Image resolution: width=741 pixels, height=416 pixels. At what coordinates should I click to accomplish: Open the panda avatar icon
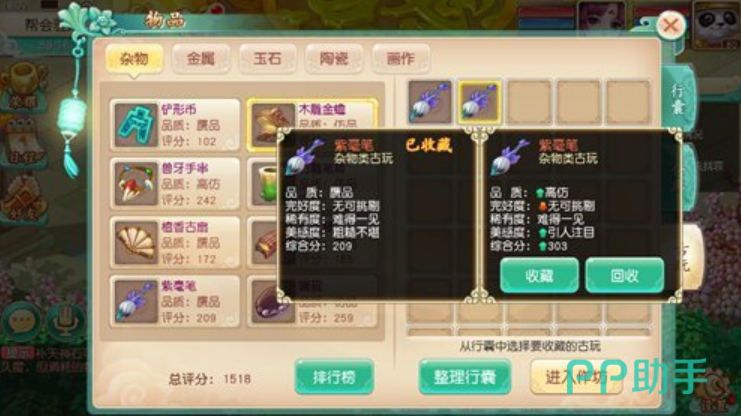pos(716,24)
